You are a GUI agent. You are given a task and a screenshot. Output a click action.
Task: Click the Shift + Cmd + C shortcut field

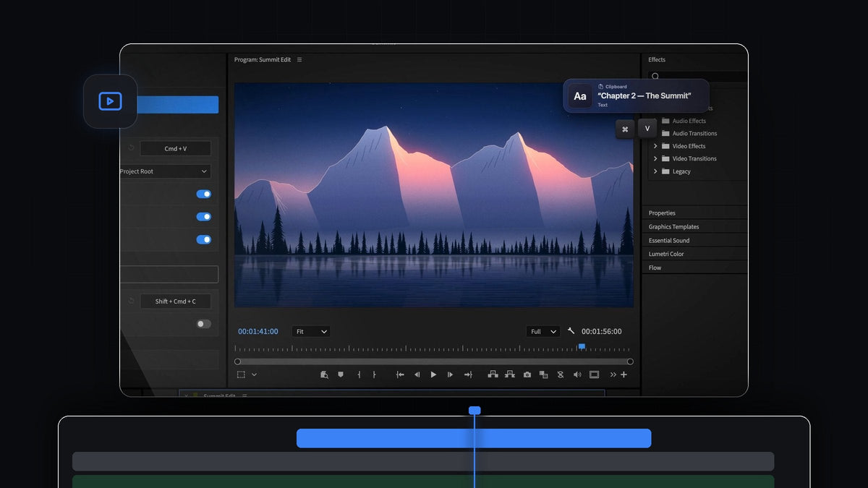pyautogui.click(x=176, y=301)
